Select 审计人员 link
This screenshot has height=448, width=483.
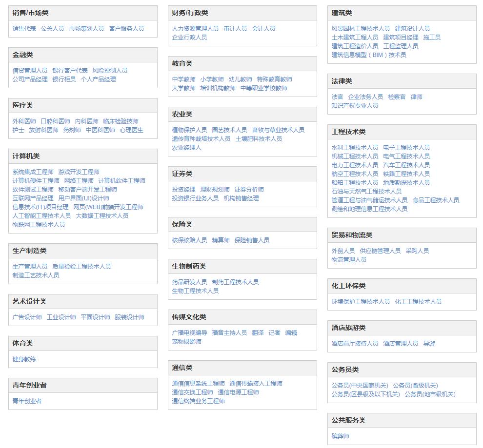[x=235, y=29]
